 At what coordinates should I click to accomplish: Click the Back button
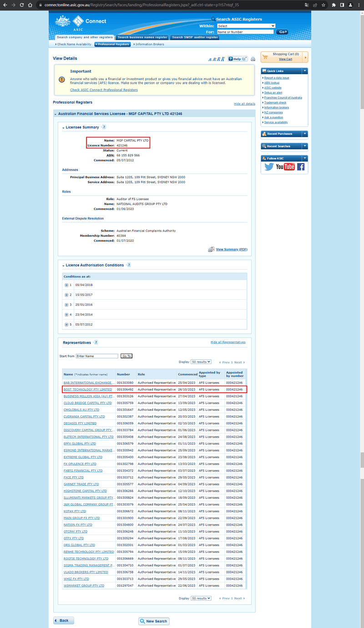(64, 621)
